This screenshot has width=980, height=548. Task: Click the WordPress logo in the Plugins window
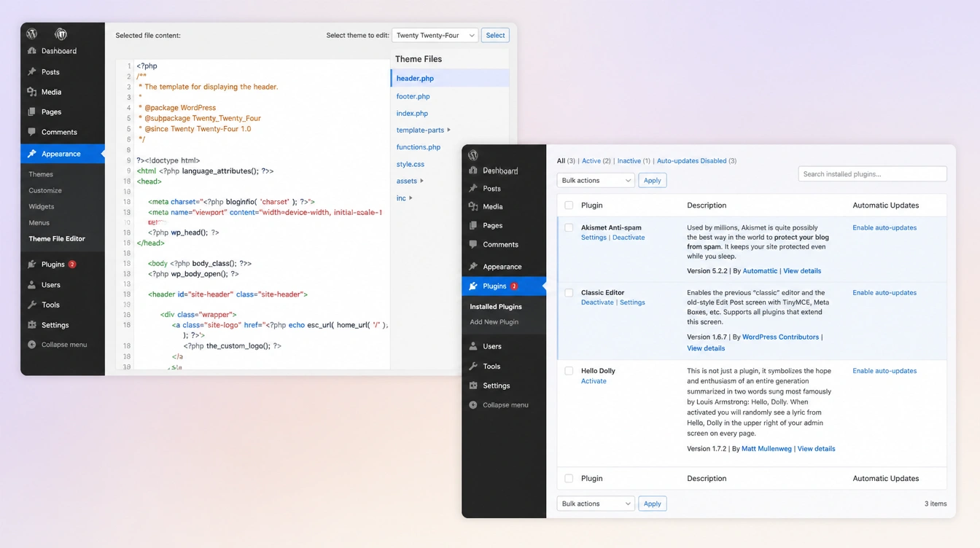pyautogui.click(x=473, y=154)
